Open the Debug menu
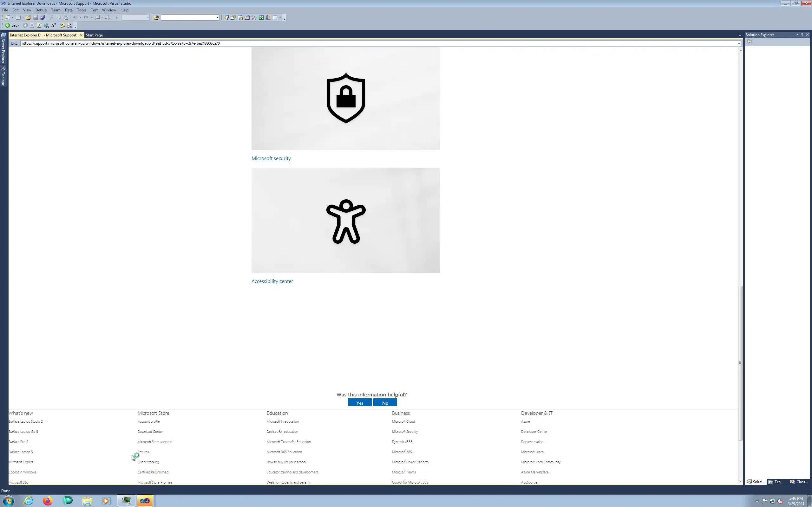812x507 pixels. pos(41,10)
